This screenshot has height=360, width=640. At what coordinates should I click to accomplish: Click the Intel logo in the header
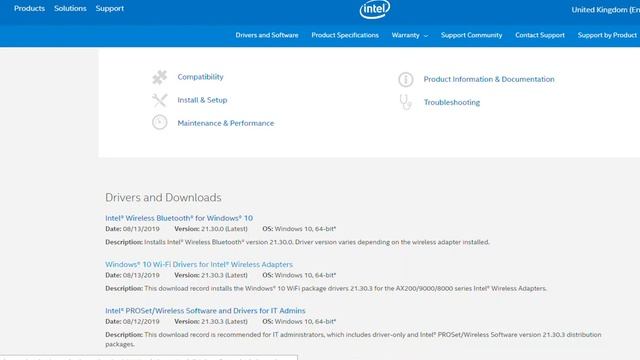(375, 9)
